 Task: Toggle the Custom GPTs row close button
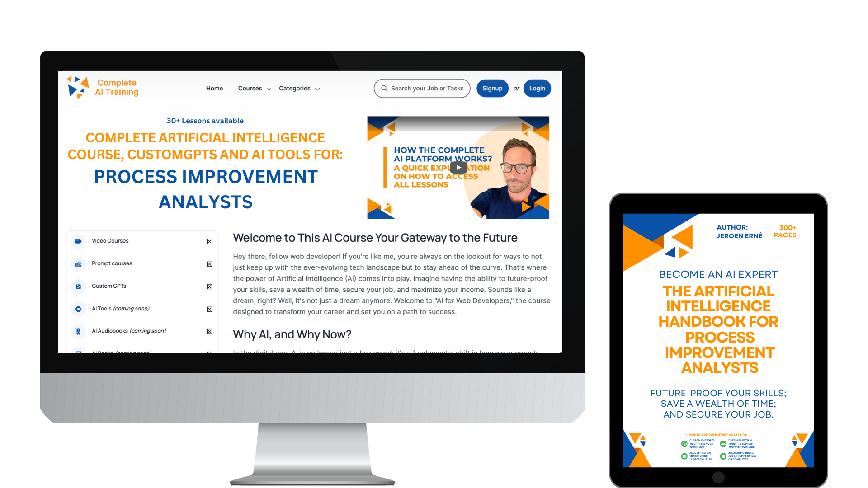[209, 286]
